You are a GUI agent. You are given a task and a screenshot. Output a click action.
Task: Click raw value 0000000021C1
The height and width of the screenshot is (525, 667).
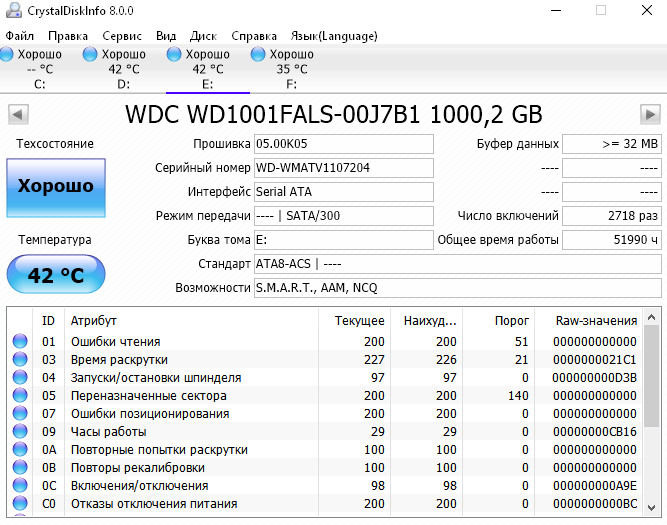[x=595, y=360]
